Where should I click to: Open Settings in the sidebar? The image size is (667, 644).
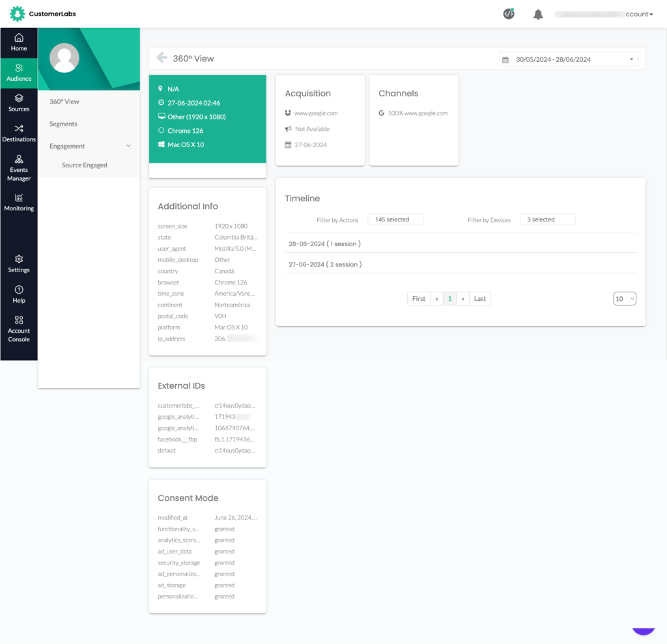point(19,264)
